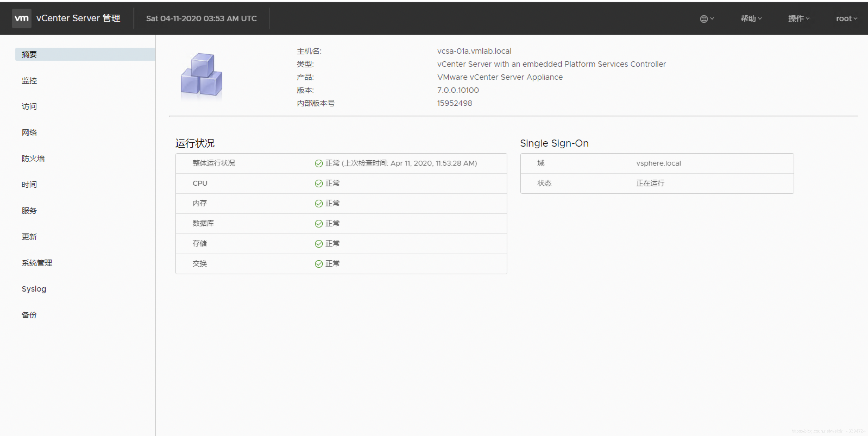Open the 时间 time settings page

pos(29,184)
